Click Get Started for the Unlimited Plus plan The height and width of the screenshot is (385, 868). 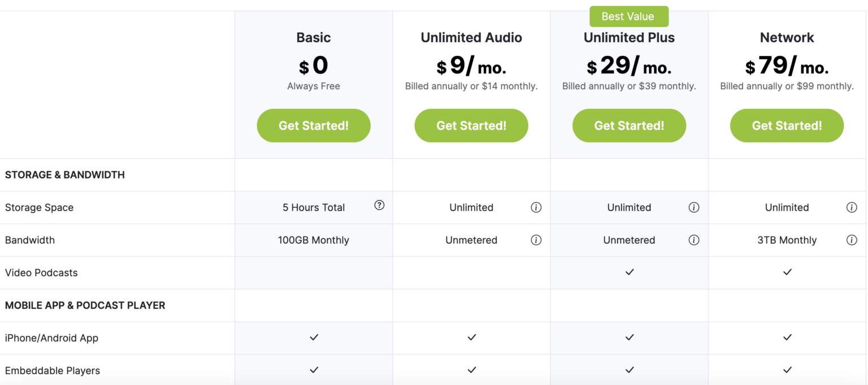(629, 125)
